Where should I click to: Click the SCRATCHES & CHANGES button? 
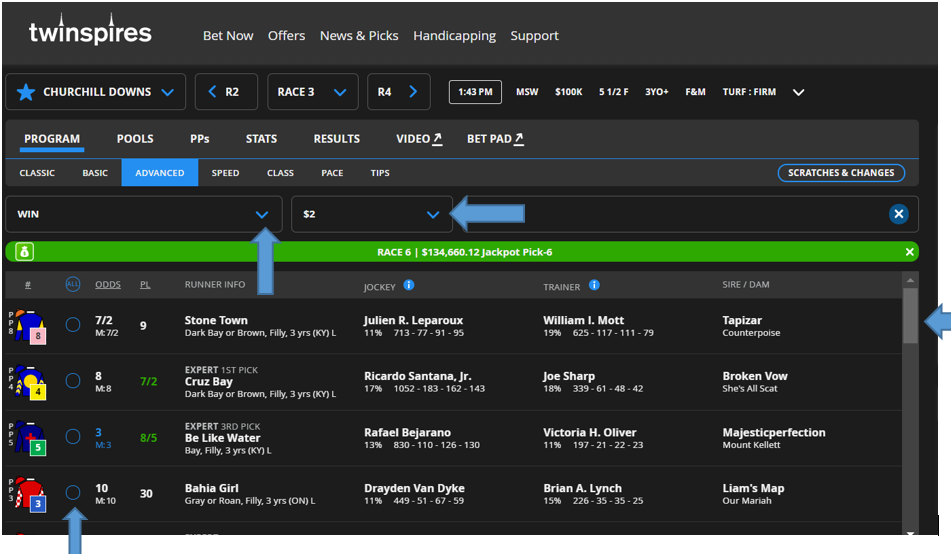click(x=841, y=173)
